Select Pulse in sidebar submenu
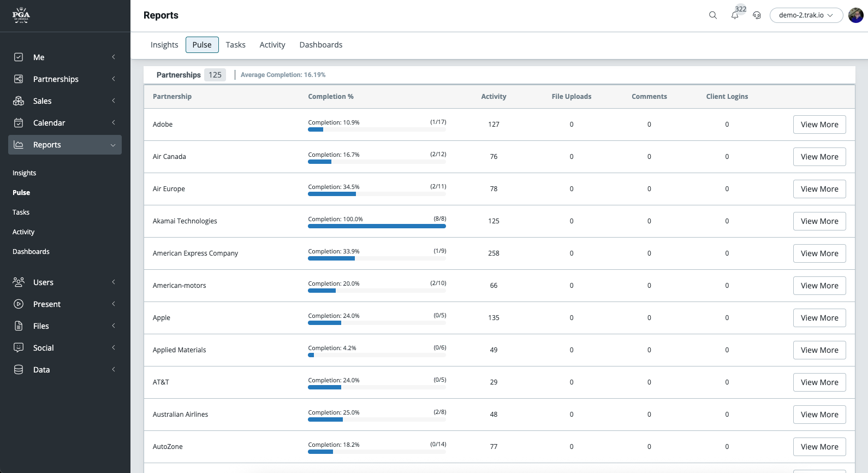Image resolution: width=868 pixels, height=473 pixels. (x=21, y=192)
